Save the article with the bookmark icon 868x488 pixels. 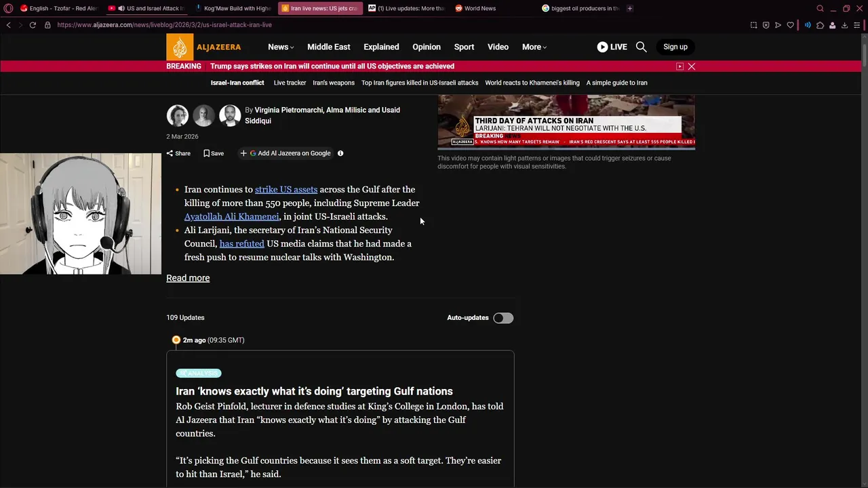coord(214,153)
